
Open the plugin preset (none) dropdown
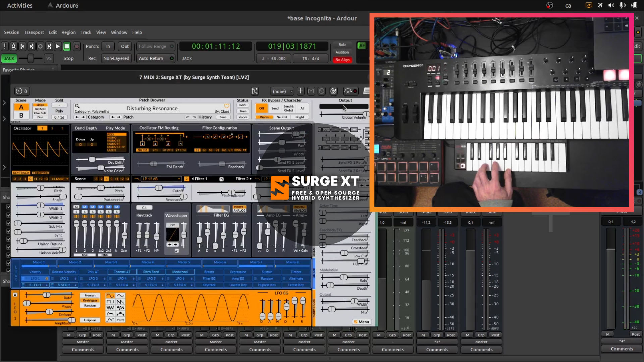coord(282,91)
